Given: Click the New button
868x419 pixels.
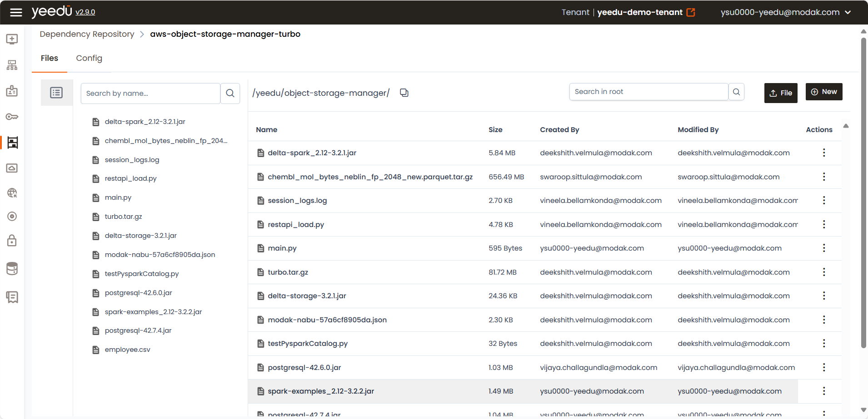Looking at the screenshot, I should click(x=824, y=92).
